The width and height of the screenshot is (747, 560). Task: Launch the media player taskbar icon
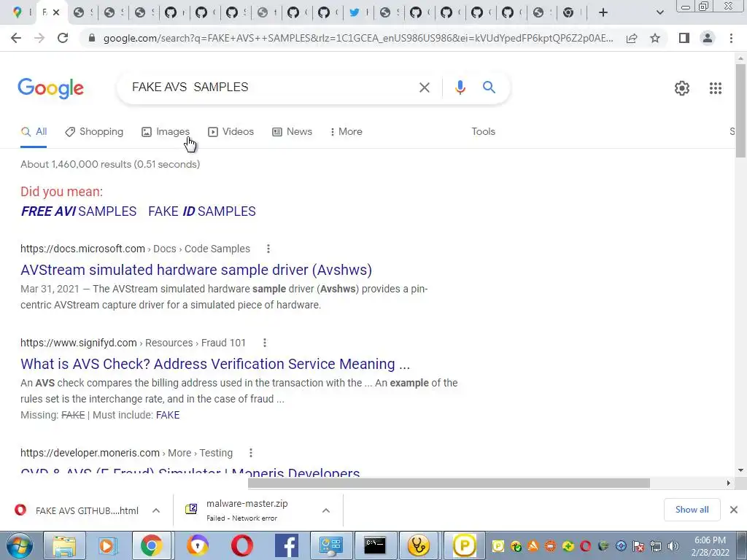108,545
